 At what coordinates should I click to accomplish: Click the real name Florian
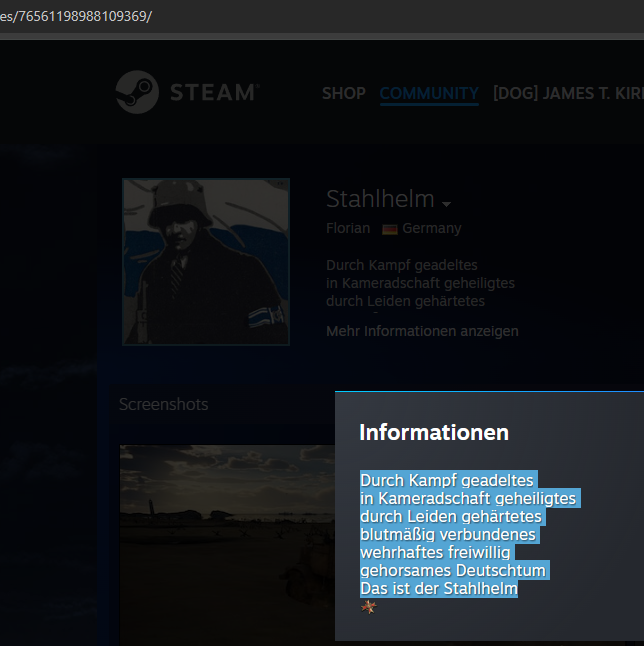tap(348, 228)
